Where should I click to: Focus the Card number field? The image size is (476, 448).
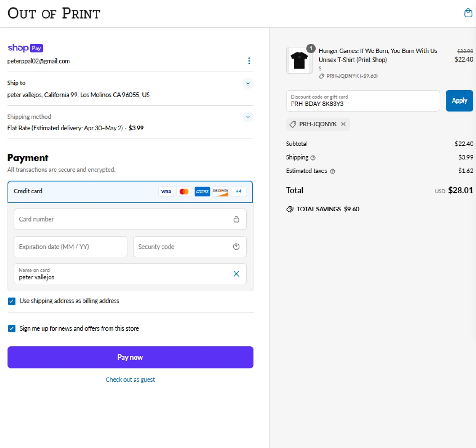(x=130, y=219)
